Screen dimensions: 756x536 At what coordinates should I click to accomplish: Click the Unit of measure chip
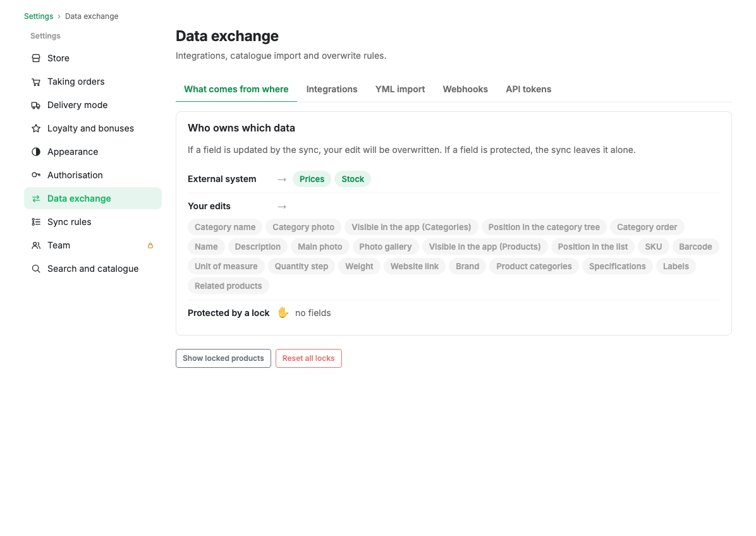pos(226,267)
